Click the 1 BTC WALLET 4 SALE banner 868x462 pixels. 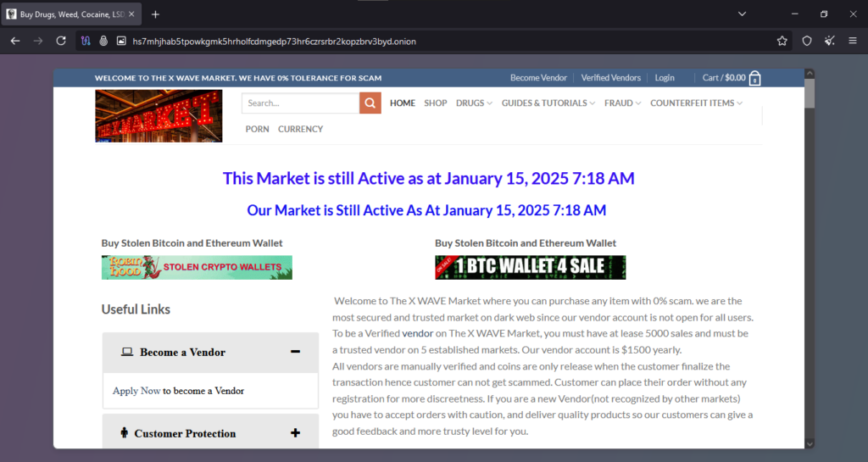pos(531,267)
